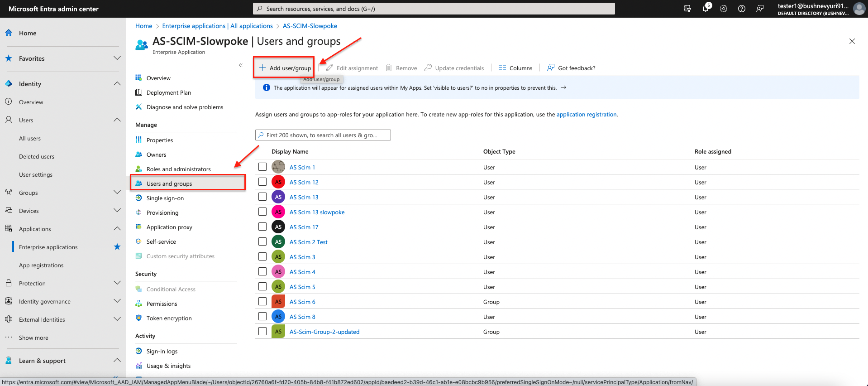The height and width of the screenshot is (386, 868).
Task: Expand the Identity governance chevron
Action: [x=117, y=301]
